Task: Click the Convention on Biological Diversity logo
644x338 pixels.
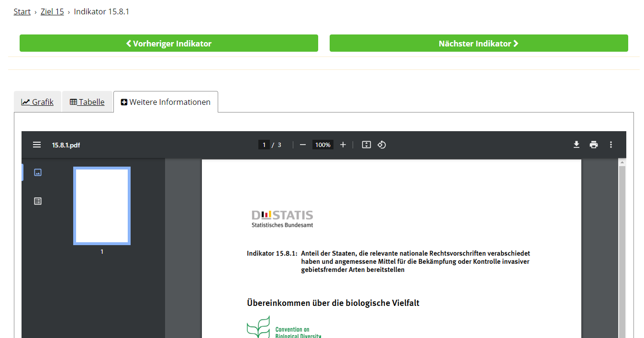Action: click(284, 327)
